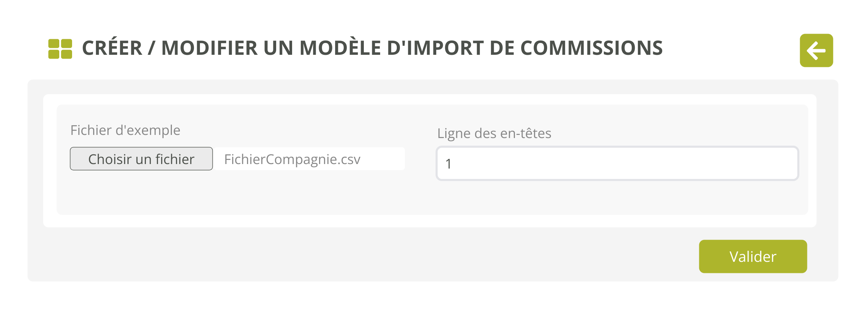Screen dimensions: 868x309
Task: Click the green back arrow button
Action: click(816, 50)
